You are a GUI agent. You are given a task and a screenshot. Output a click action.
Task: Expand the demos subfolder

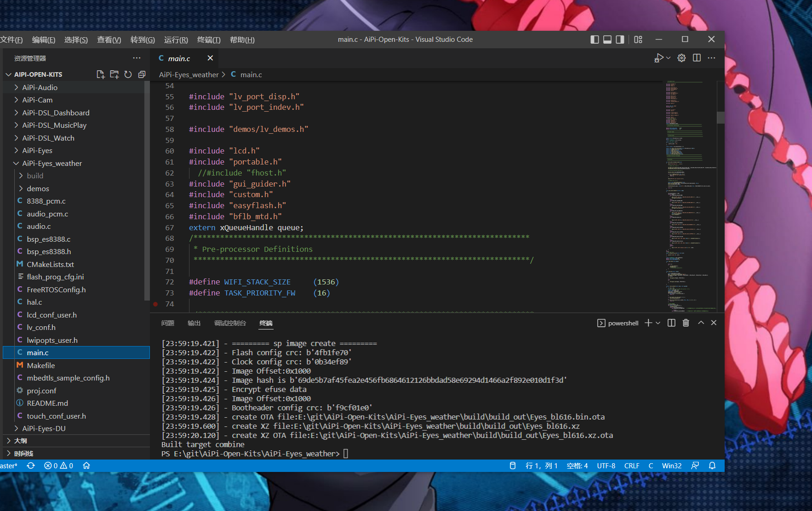coord(76,188)
